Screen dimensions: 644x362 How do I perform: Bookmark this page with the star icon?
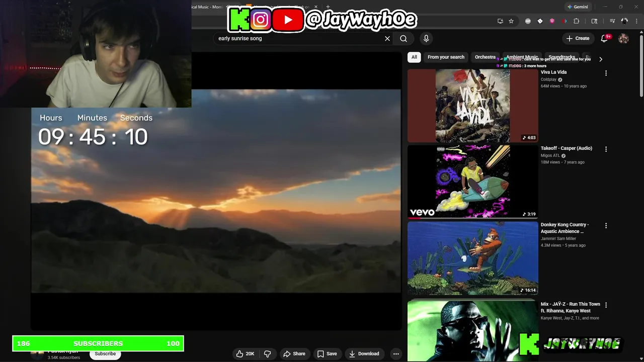511,21
